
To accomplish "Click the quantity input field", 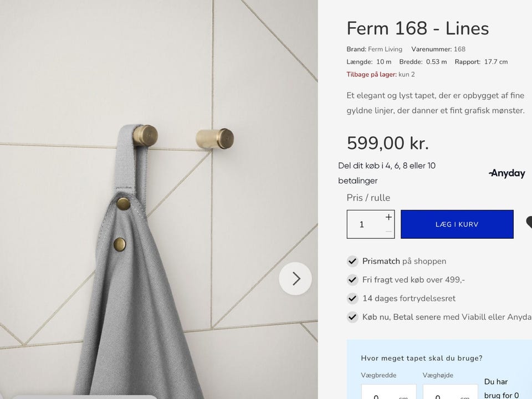I will pos(366,224).
